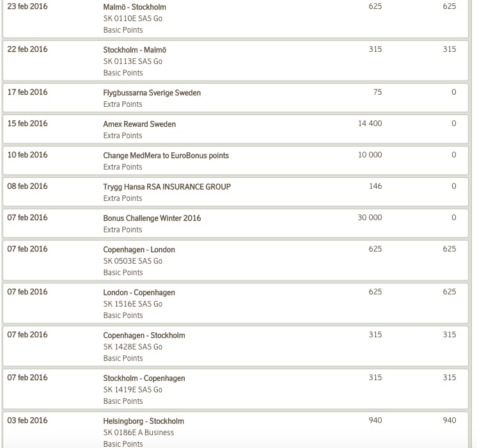Open the Stockholm - Copenhagen flight entry
Image resolution: width=477 pixels, height=448 pixels.
(144, 378)
